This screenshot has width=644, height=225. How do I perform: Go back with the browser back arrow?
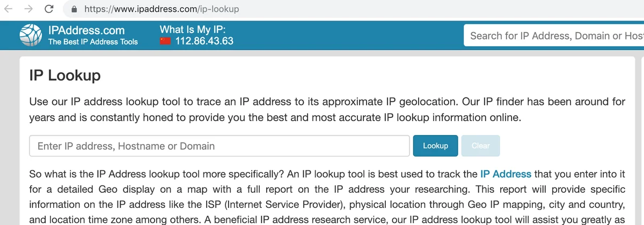(10, 9)
